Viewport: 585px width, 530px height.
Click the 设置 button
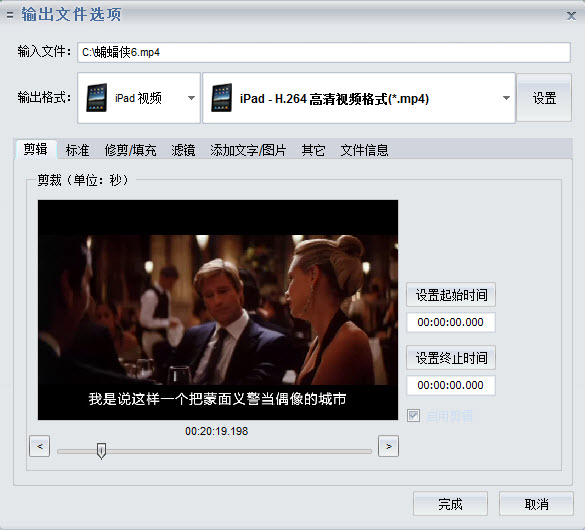tap(544, 98)
